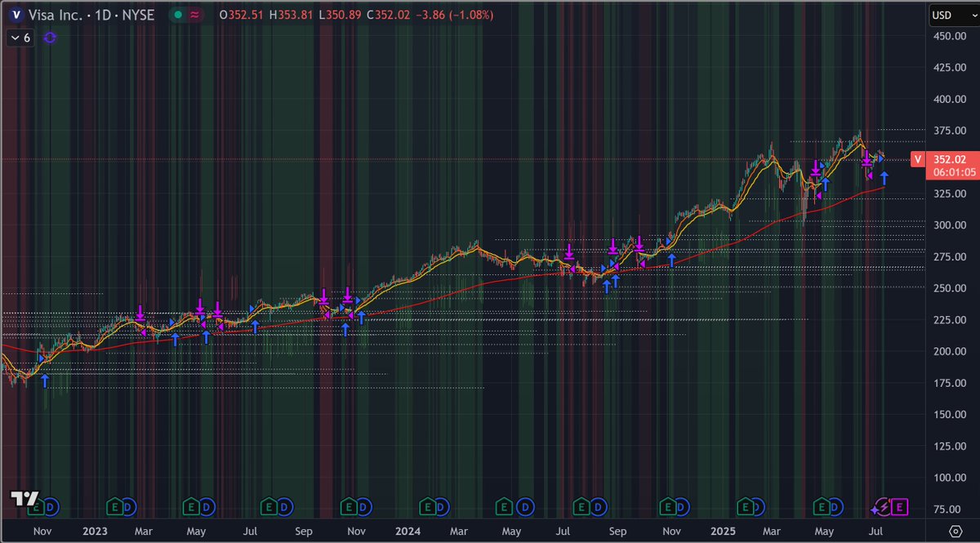Click the 400.00 price scale label
Image resolution: width=980 pixels, height=543 pixels.
click(950, 99)
